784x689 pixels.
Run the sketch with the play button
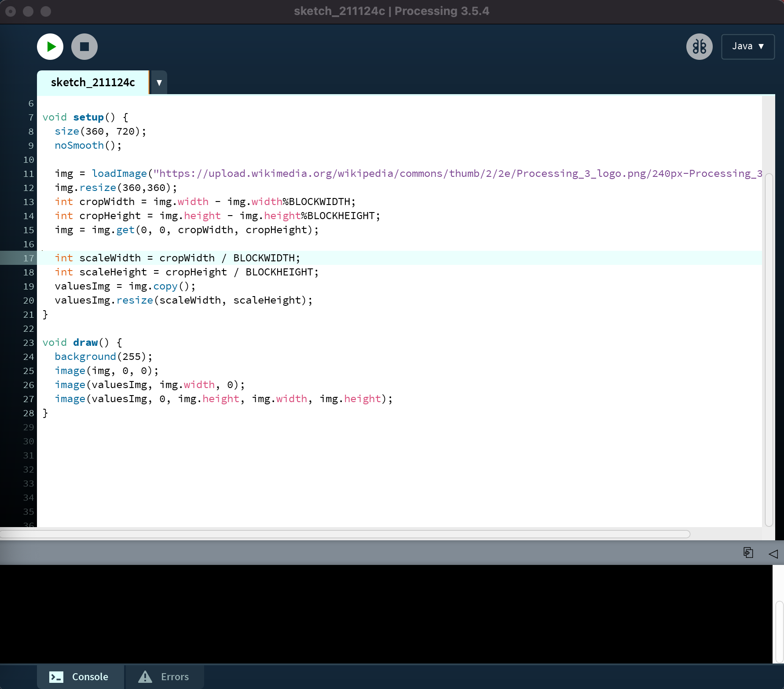pyautogui.click(x=50, y=47)
